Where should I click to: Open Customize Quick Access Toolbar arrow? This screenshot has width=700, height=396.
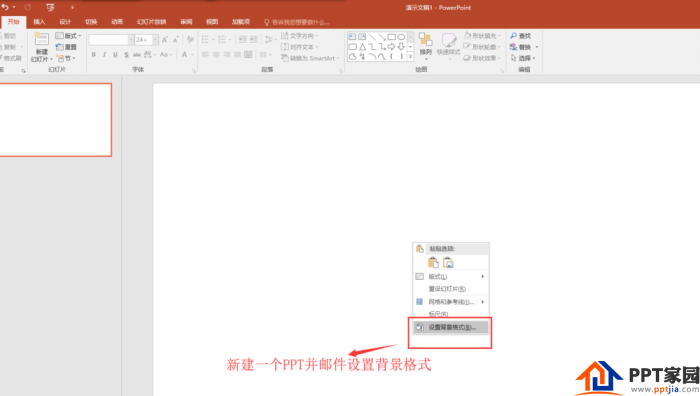(72, 7)
